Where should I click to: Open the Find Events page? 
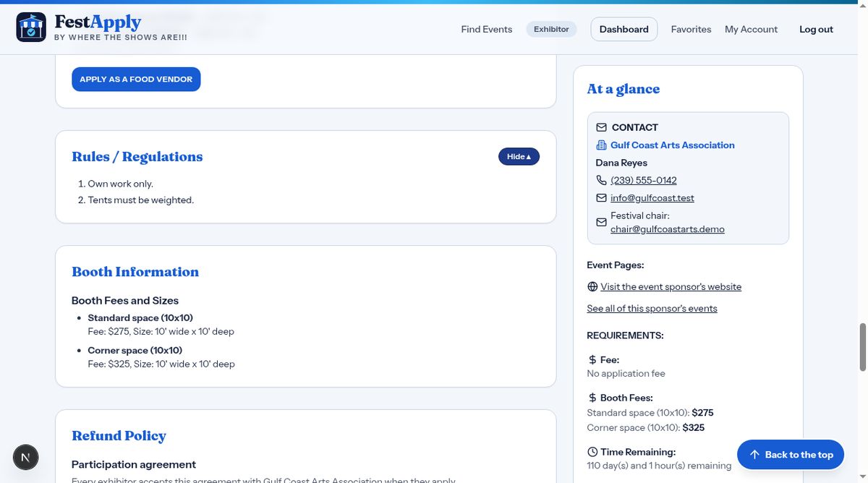(487, 30)
